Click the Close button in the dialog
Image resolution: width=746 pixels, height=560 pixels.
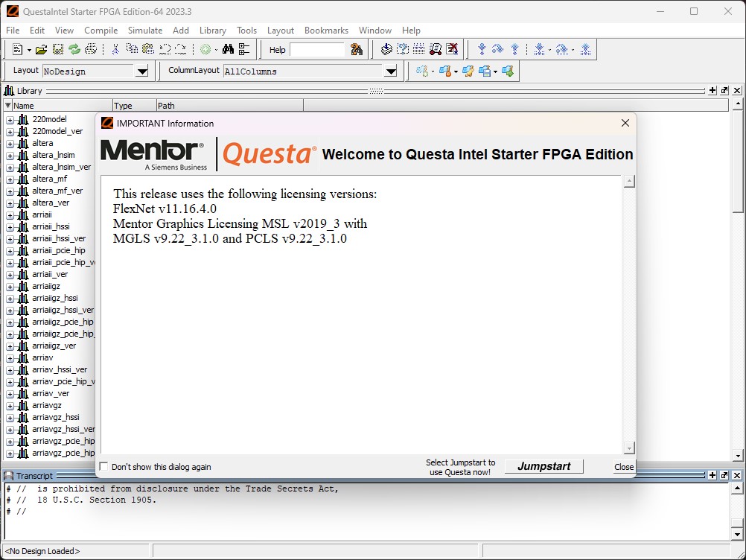pos(624,467)
